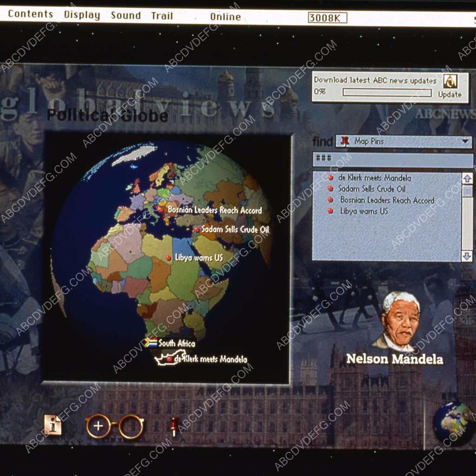The image size is (476, 476).
Task: Click the ABC news Update icon
Action: click(x=450, y=81)
